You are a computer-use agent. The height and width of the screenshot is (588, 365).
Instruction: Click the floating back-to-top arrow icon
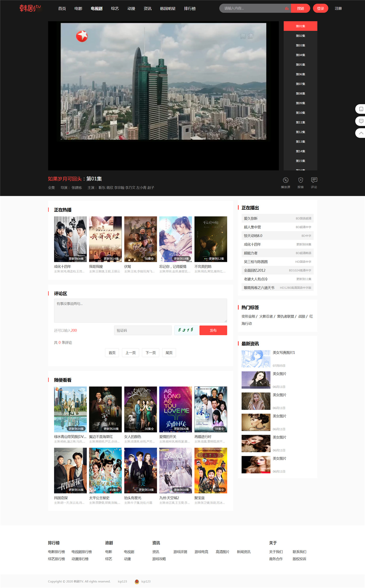(x=361, y=133)
